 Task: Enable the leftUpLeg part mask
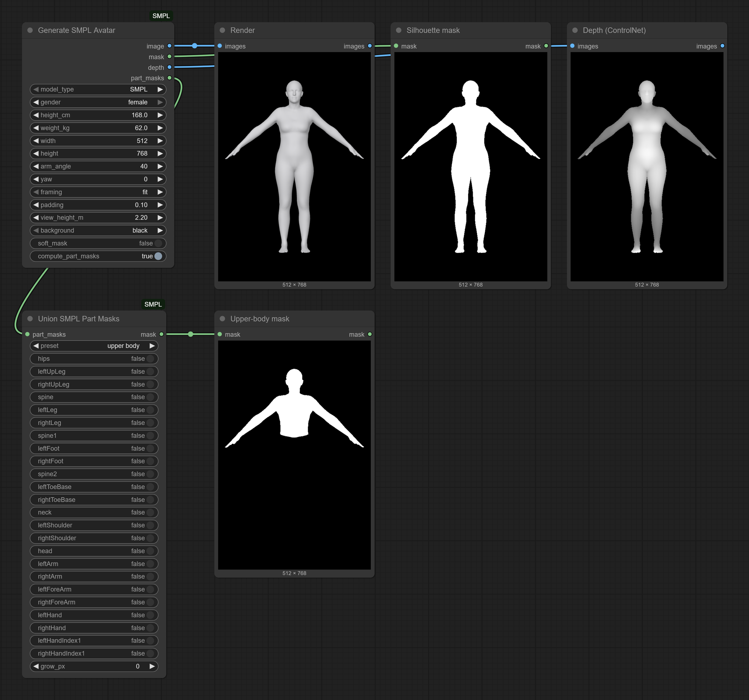[x=94, y=372]
